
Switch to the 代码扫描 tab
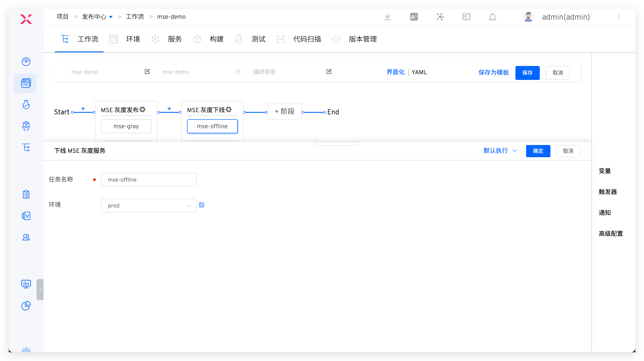(x=307, y=39)
